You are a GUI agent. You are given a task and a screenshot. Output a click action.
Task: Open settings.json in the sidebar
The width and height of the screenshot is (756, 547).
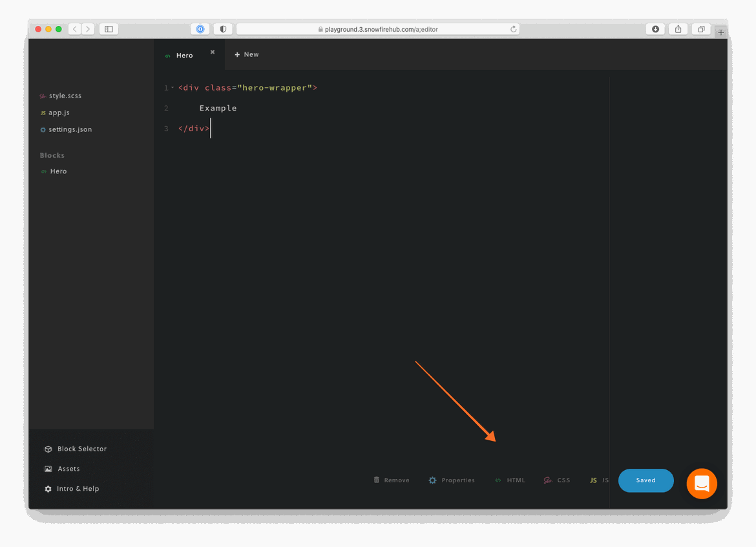[70, 129]
